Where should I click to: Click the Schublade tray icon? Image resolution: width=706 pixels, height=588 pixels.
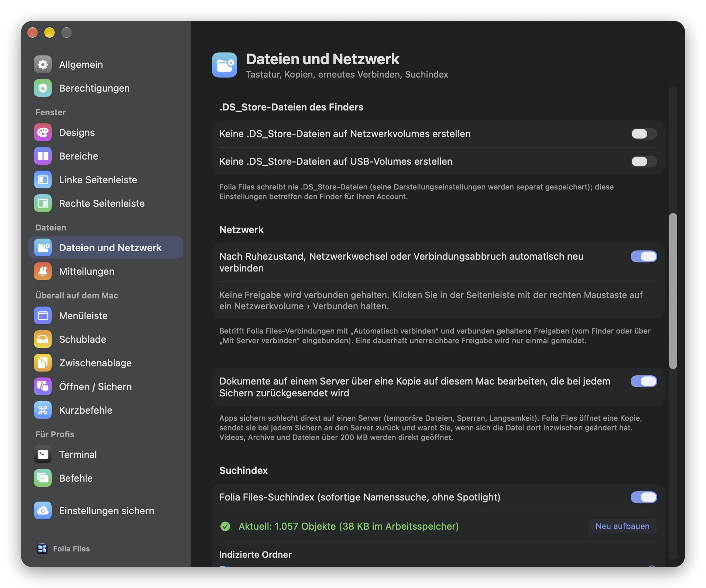coord(43,339)
